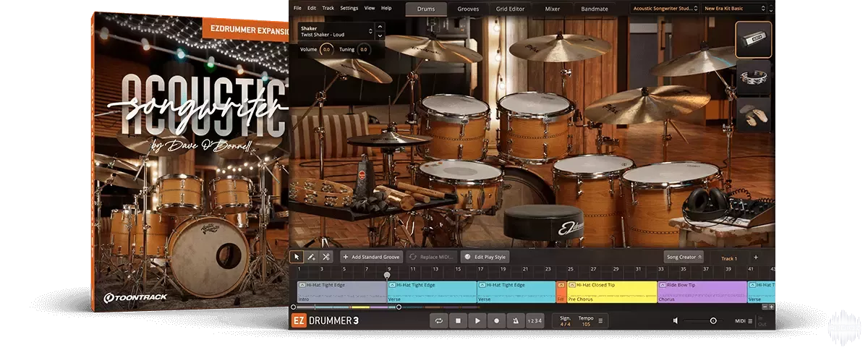The width and height of the screenshot is (868, 353).
Task: Click the Replace MIDI button
Action: click(431, 257)
